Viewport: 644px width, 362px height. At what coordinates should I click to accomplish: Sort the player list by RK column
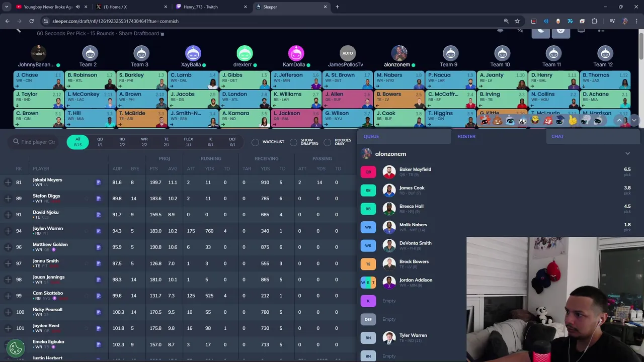click(x=19, y=169)
